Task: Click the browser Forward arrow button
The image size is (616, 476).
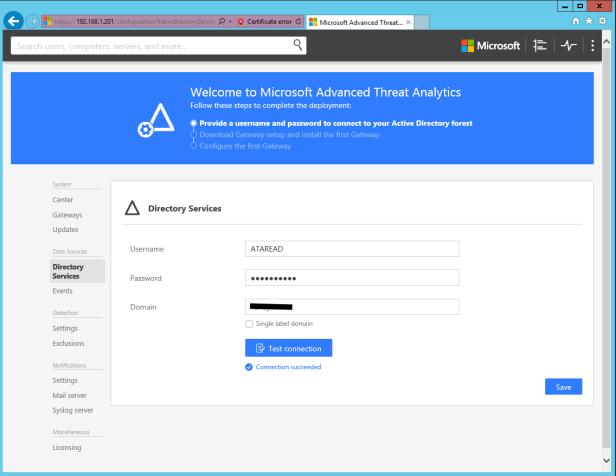Action: coord(33,21)
